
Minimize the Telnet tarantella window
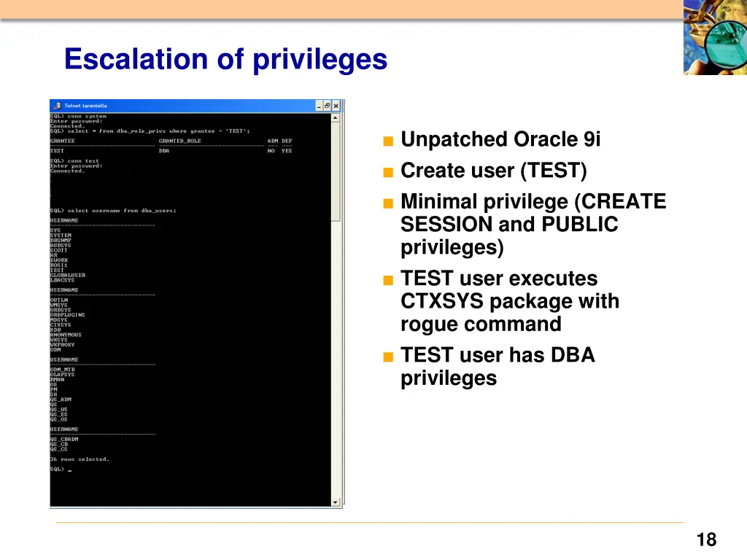pyautogui.click(x=319, y=106)
